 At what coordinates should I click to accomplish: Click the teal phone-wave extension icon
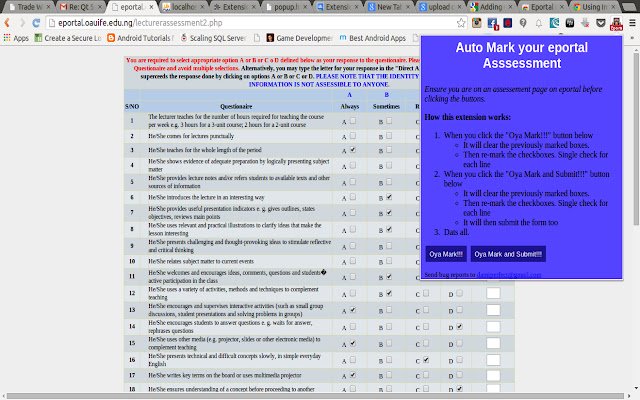pyautogui.click(x=554, y=23)
